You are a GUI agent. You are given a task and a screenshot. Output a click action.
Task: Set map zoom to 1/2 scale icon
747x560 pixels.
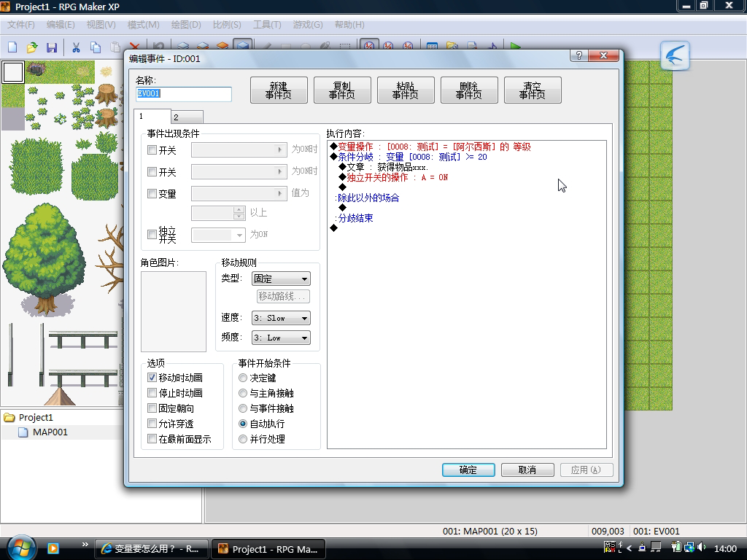point(388,45)
